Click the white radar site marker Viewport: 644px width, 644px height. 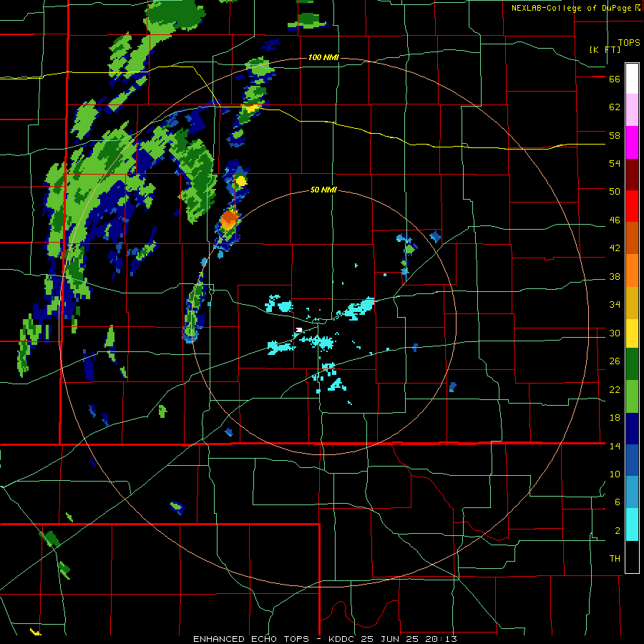(299, 330)
